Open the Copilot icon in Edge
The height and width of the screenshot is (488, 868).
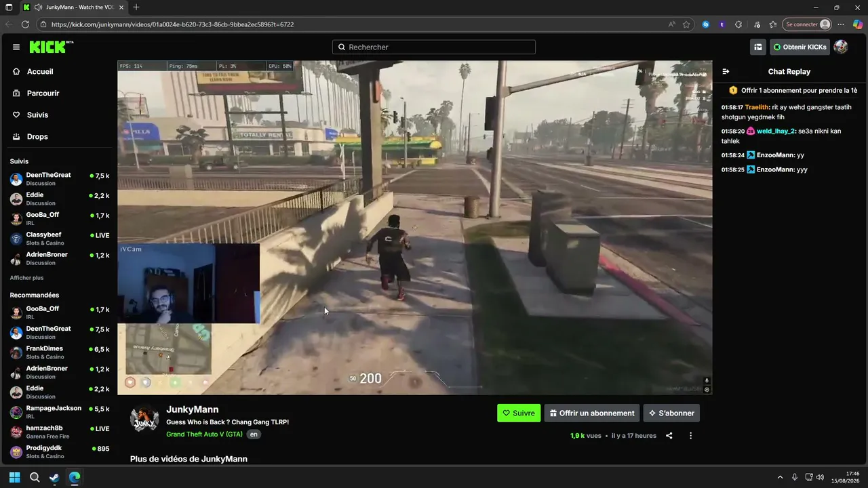point(857,24)
